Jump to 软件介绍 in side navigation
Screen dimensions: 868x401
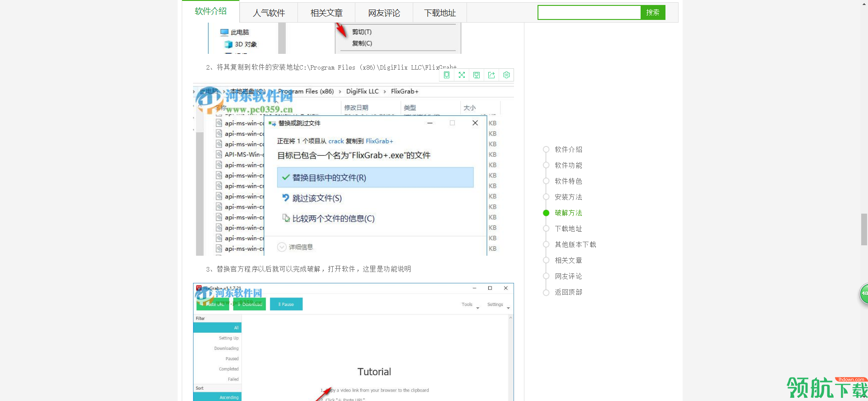[568, 149]
